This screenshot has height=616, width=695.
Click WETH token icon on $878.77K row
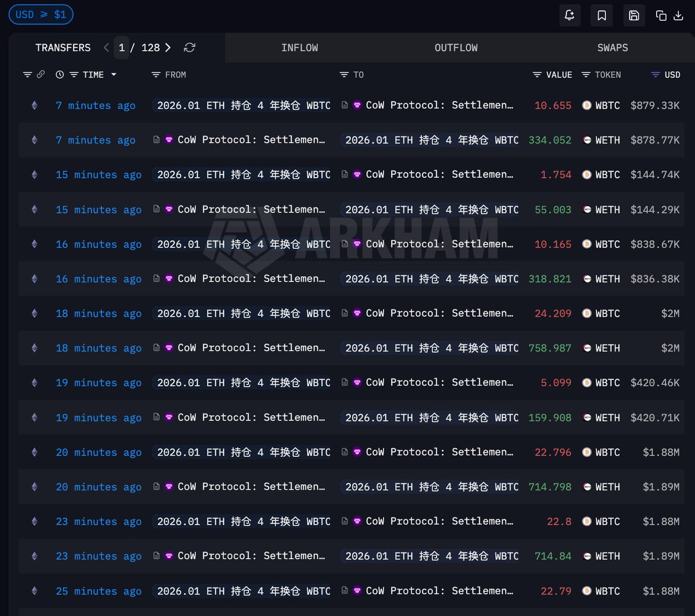pos(587,140)
